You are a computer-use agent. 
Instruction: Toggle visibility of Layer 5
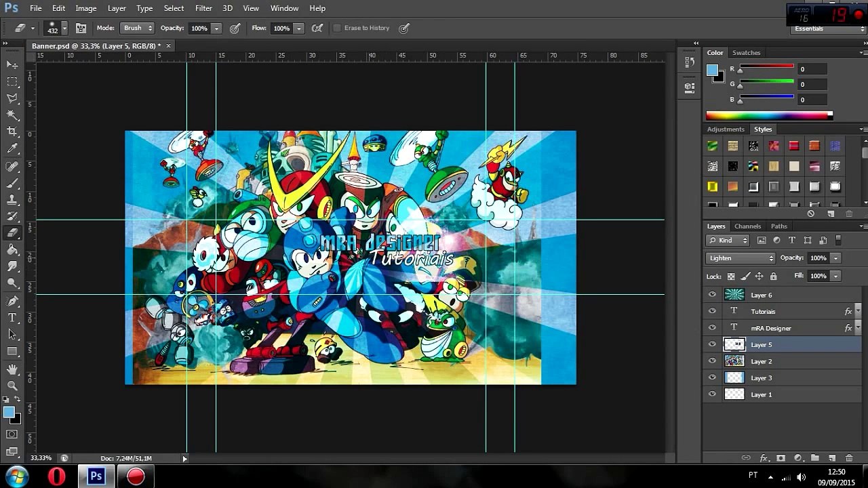click(712, 344)
